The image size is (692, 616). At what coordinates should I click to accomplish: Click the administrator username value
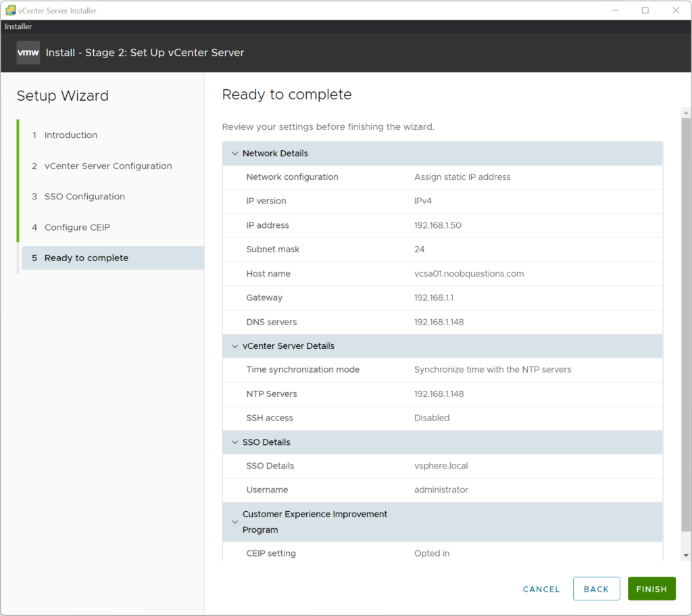point(441,490)
